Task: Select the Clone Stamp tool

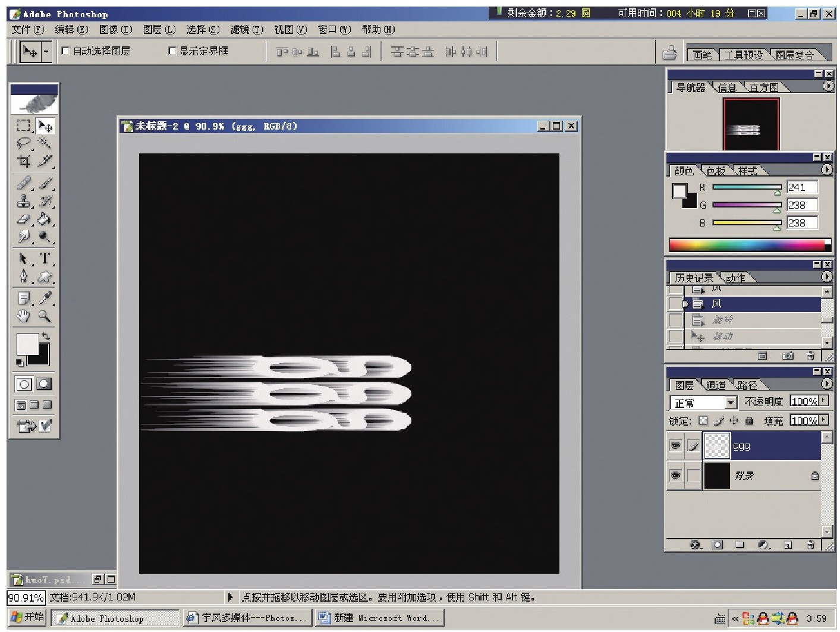Action: (x=24, y=201)
